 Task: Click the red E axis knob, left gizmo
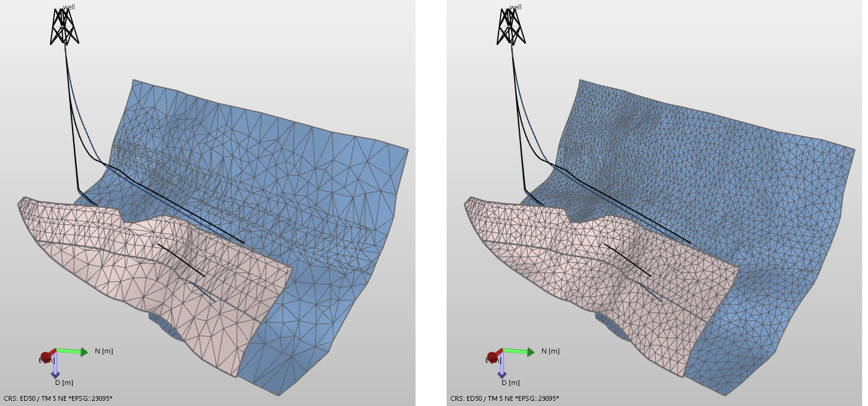tap(46, 357)
